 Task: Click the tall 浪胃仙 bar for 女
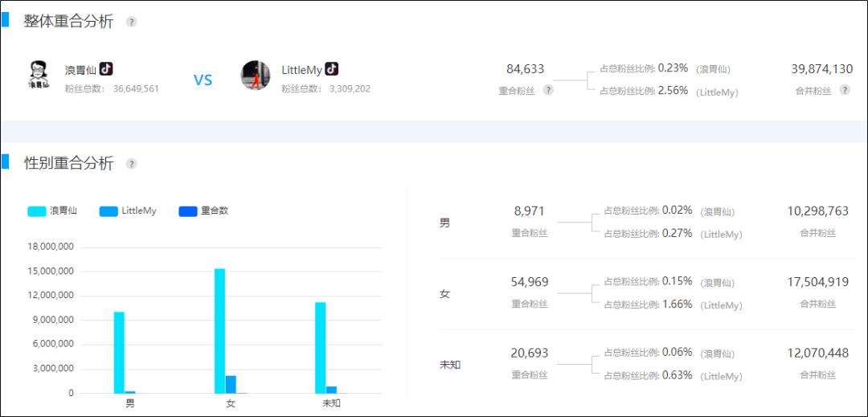219,331
